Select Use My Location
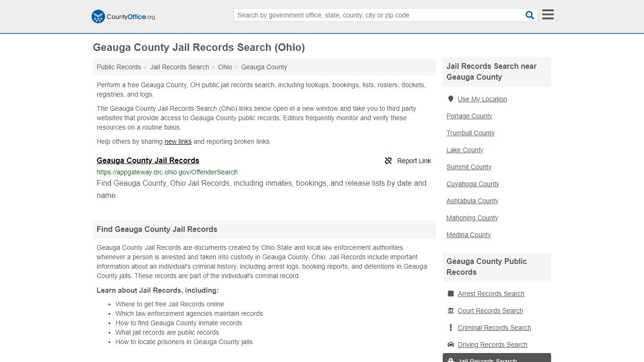Image resolution: width=644 pixels, height=362 pixels. [x=482, y=99]
